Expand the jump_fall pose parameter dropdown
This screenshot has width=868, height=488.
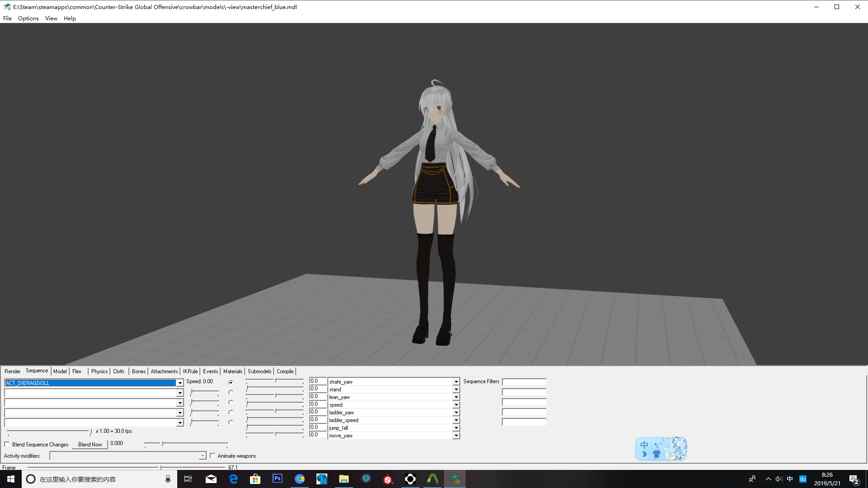point(456,428)
